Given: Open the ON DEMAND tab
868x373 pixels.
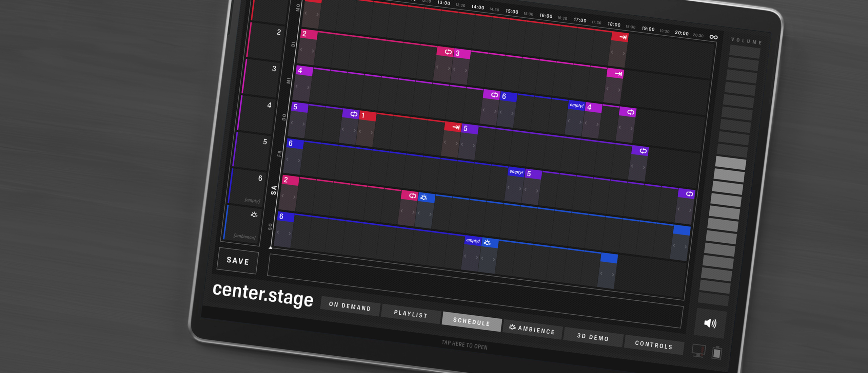Looking at the screenshot, I should tap(350, 306).
